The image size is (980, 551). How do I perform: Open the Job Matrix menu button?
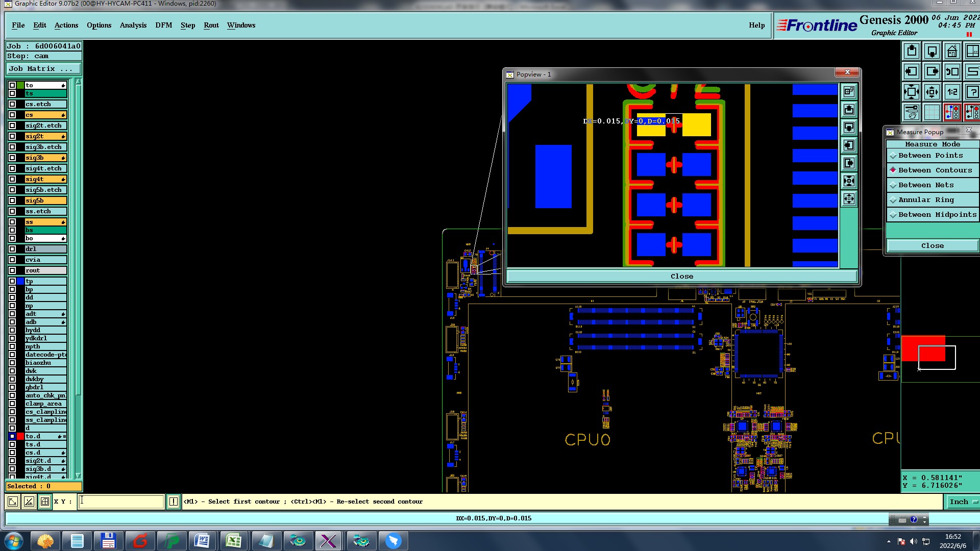click(43, 69)
